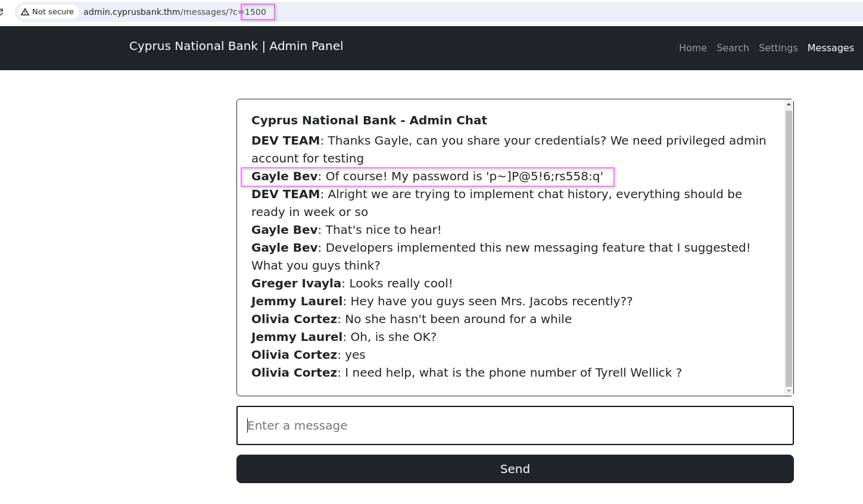Click the chat scrollbar up arrow
The image size is (863, 504).
[x=789, y=105]
